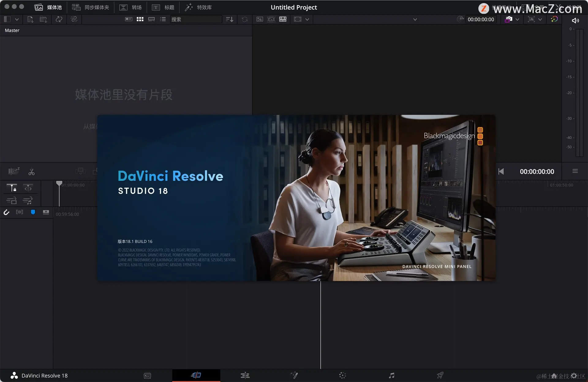The height and width of the screenshot is (382, 588).
Task: Click the Add Track icon
Action: (x=46, y=212)
